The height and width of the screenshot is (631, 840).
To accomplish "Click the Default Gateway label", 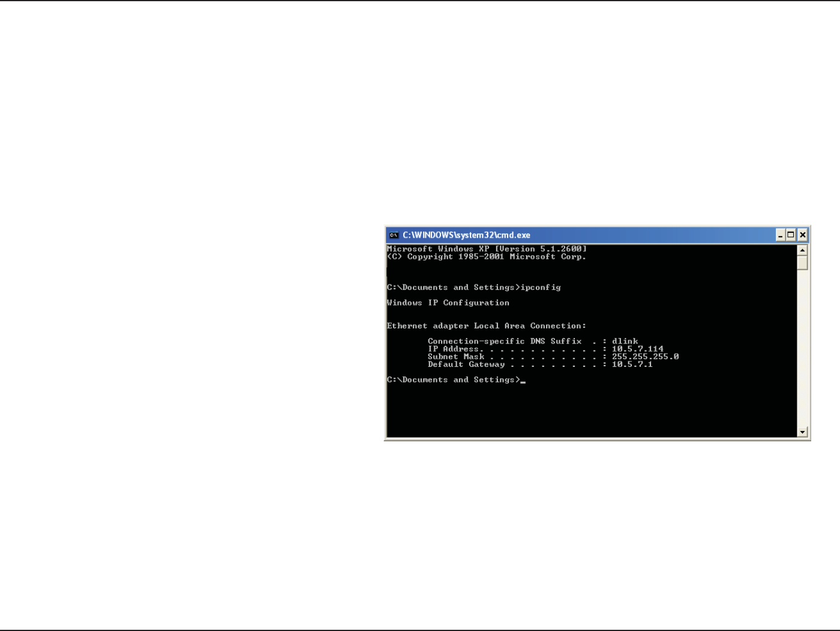I will pos(466,364).
